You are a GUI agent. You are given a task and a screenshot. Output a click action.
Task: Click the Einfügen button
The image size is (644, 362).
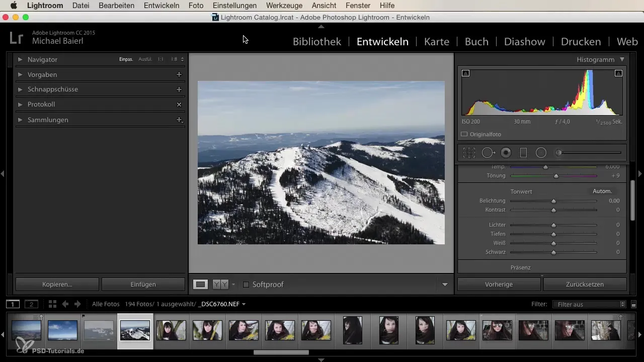pos(143,285)
